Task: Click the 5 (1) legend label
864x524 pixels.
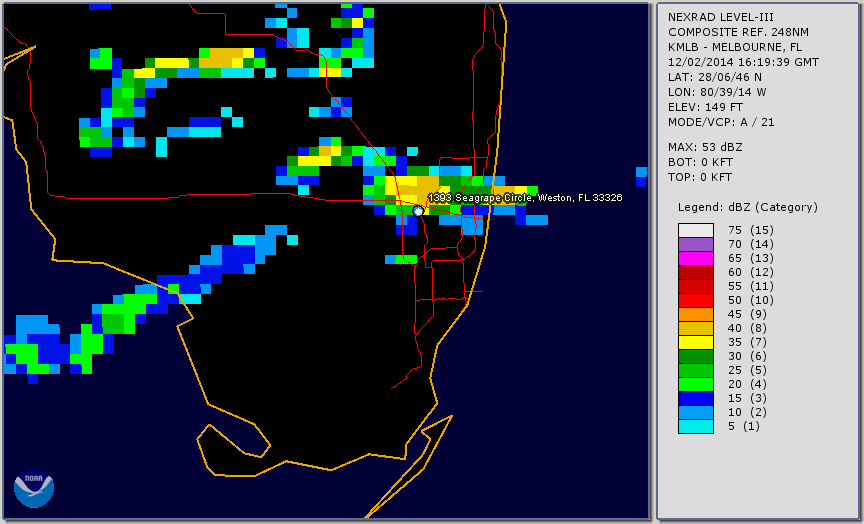Action: click(743, 426)
